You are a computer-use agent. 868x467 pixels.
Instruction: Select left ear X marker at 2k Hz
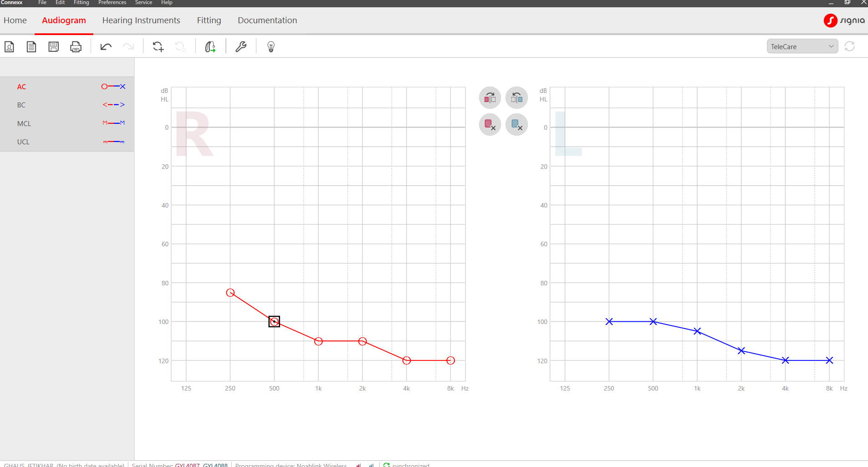(x=741, y=351)
